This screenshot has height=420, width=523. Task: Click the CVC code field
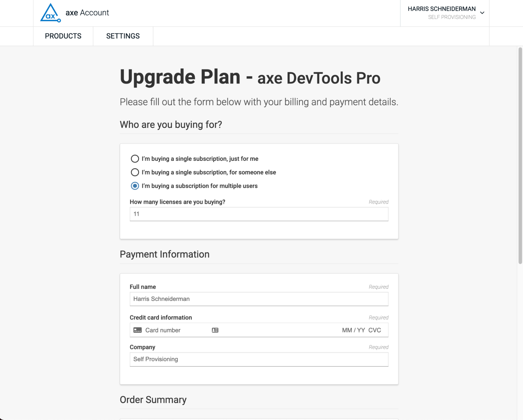pyautogui.click(x=375, y=330)
